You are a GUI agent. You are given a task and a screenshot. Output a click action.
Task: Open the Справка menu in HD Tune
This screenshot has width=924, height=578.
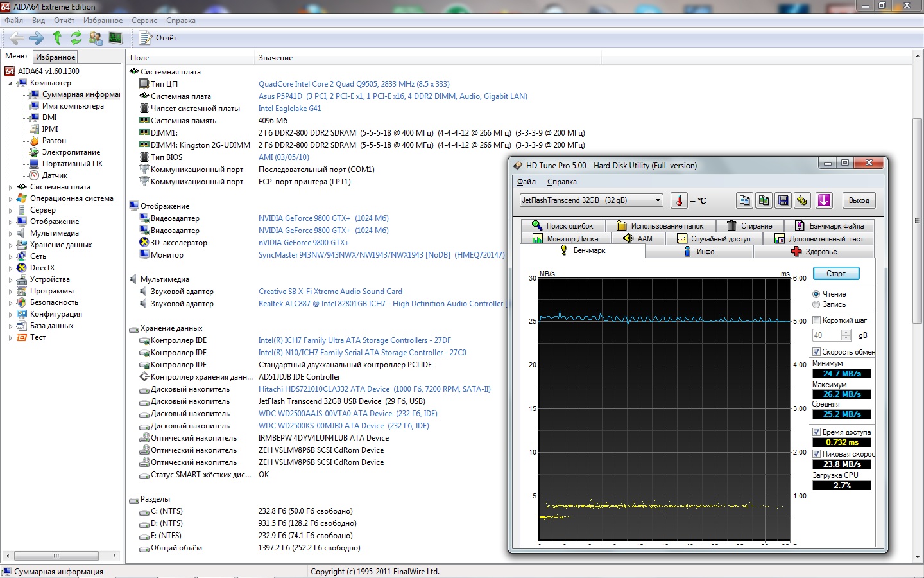coord(561,182)
